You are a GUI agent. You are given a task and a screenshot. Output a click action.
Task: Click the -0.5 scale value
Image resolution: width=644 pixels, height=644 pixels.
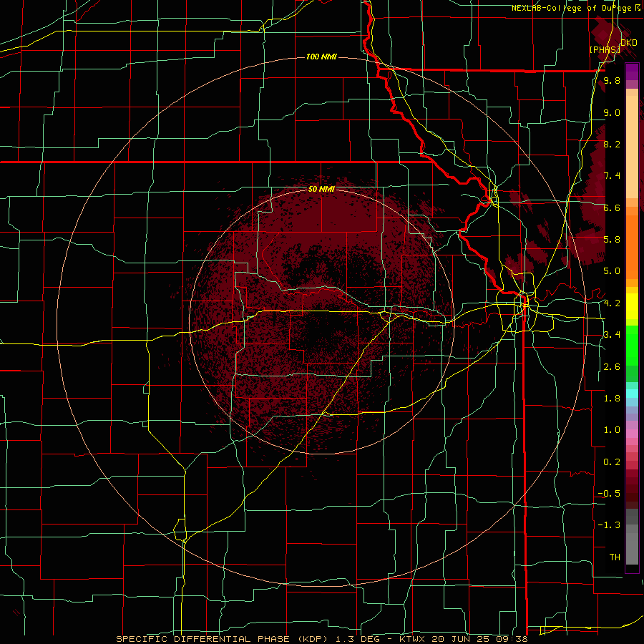coord(609,494)
